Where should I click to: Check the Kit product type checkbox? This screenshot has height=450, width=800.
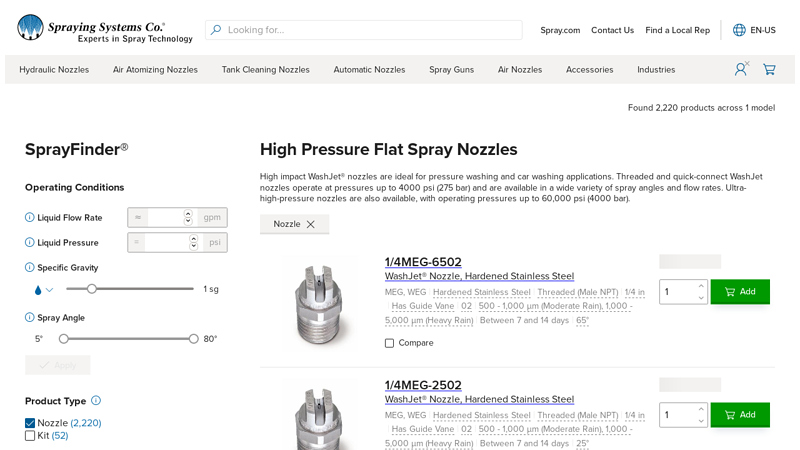tap(30, 436)
